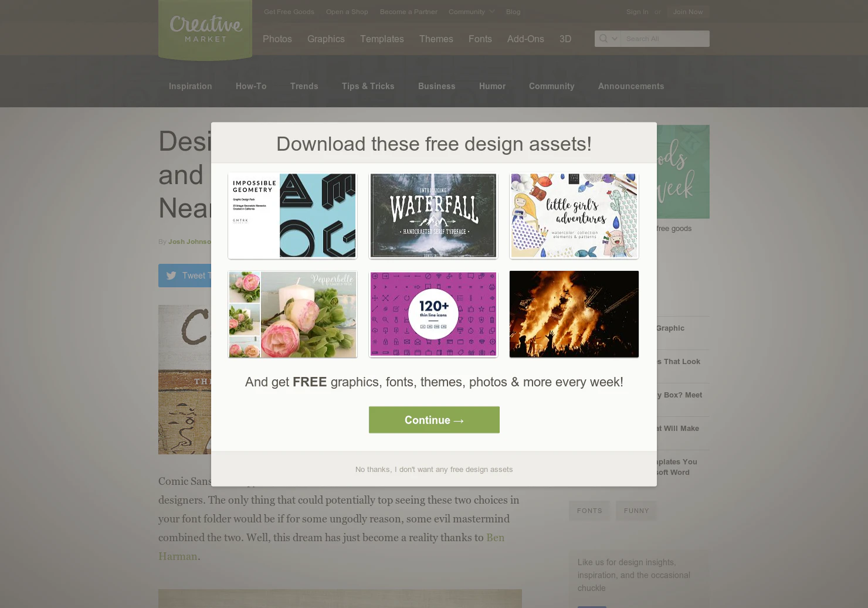This screenshot has width=868, height=608.
Task: Open the Templates menu item
Action: click(382, 39)
